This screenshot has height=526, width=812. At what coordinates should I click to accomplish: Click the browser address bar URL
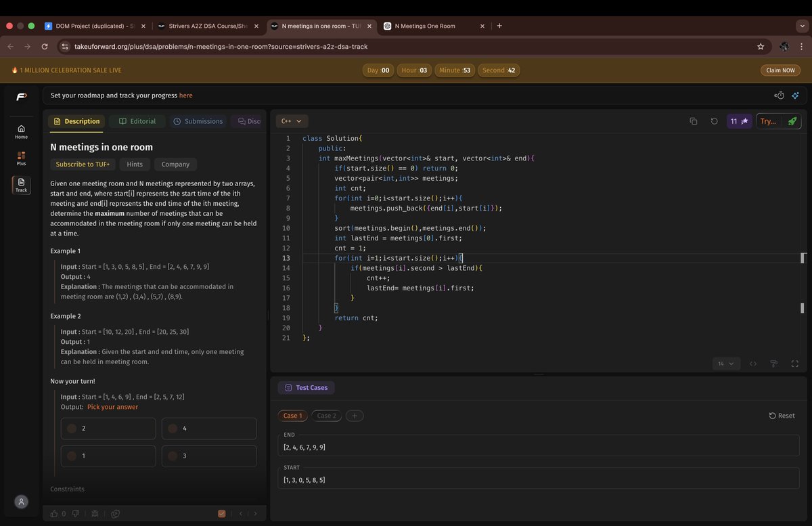tap(221, 47)
